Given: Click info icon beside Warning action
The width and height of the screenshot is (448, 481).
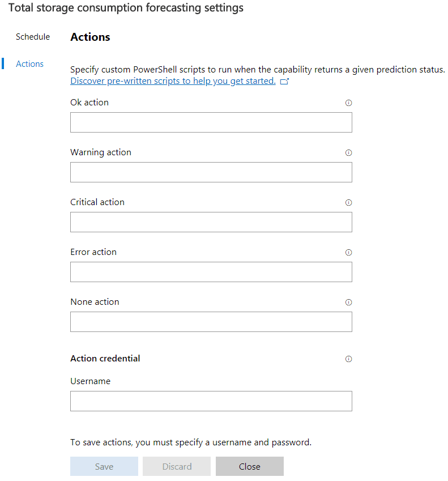Looking at the screenshot, I should pyautogui.click(x=348, y=153).
